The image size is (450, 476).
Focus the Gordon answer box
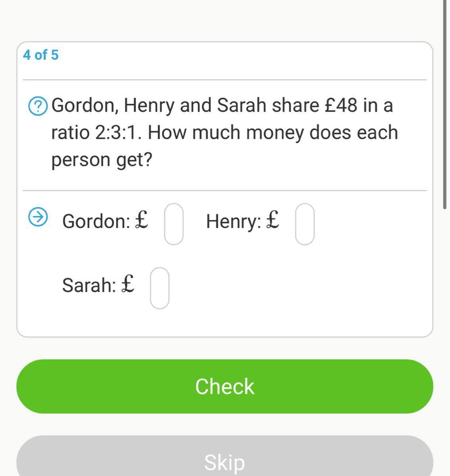[x=174, y=224]
